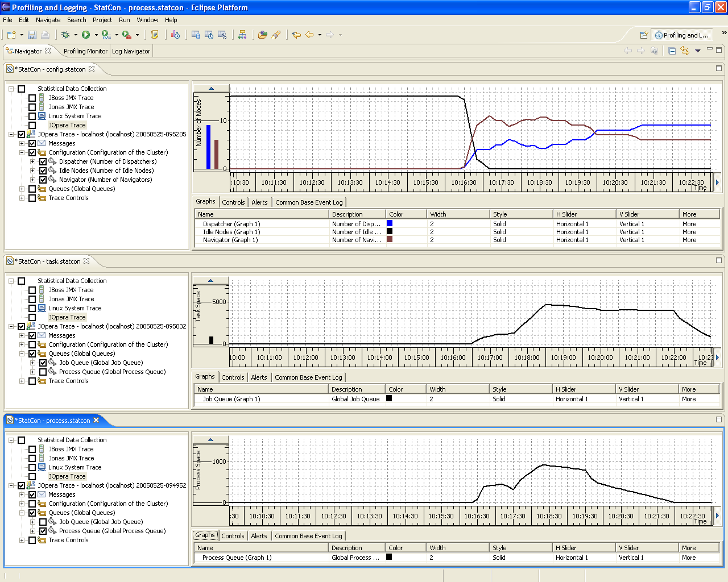Expand Trace Controls in config.statcon tree

click(22, 198)
